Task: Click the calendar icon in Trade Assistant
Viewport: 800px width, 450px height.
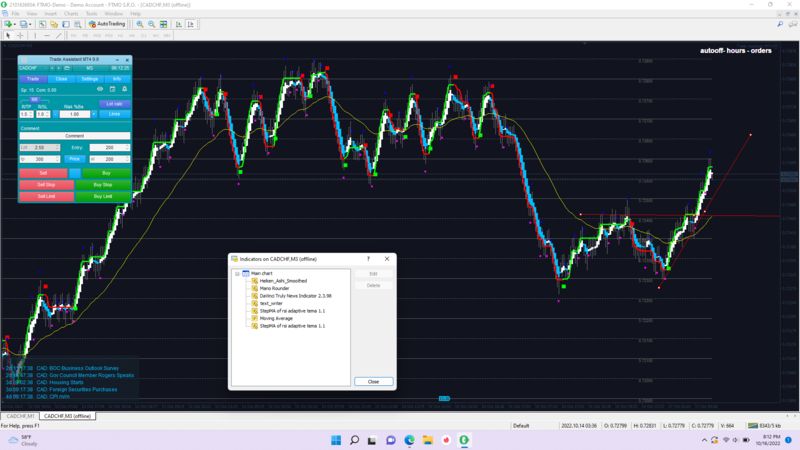Action: pos(112,89)
